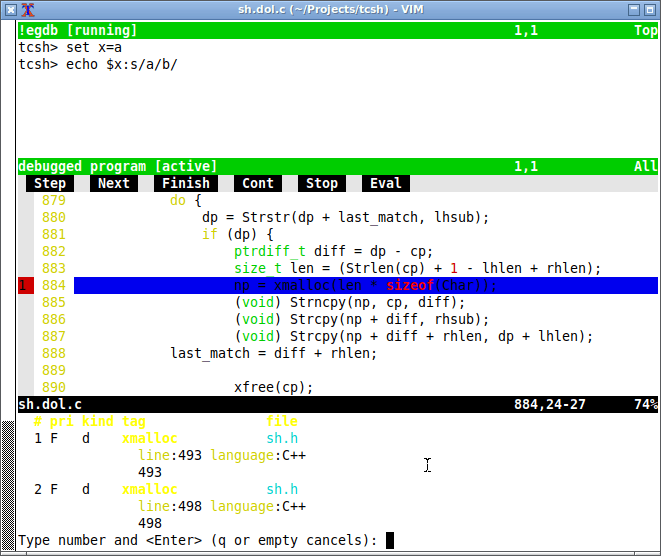Click the 'size_t' type on line 883
The image size is (661, 556).
coord(258,269)
